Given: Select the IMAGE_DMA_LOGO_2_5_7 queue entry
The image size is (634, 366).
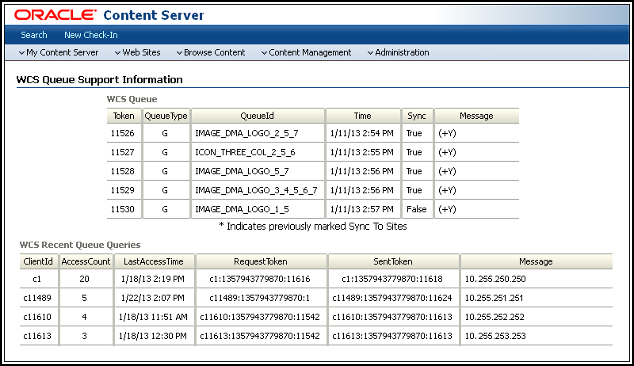Looking at the screenshot, I should pos(247,133).
